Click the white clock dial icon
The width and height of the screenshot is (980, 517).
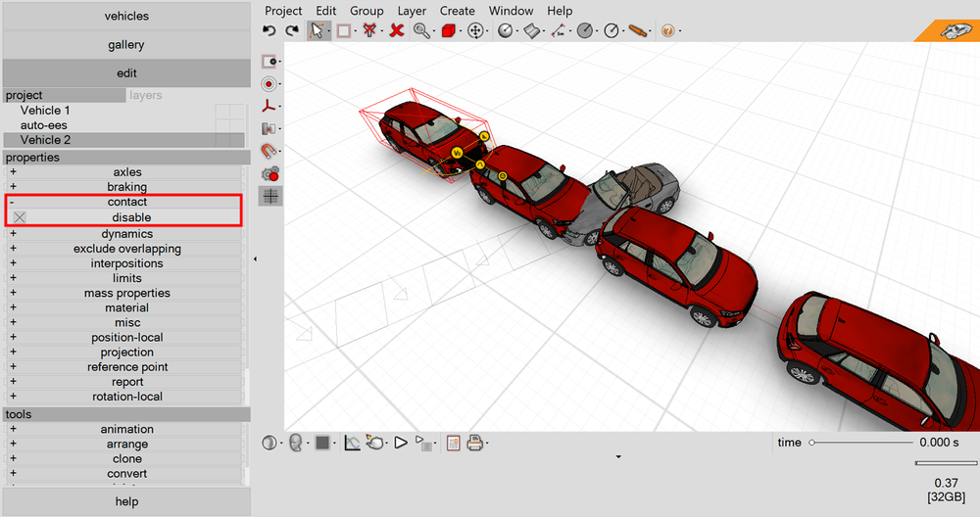coord(612,30)
